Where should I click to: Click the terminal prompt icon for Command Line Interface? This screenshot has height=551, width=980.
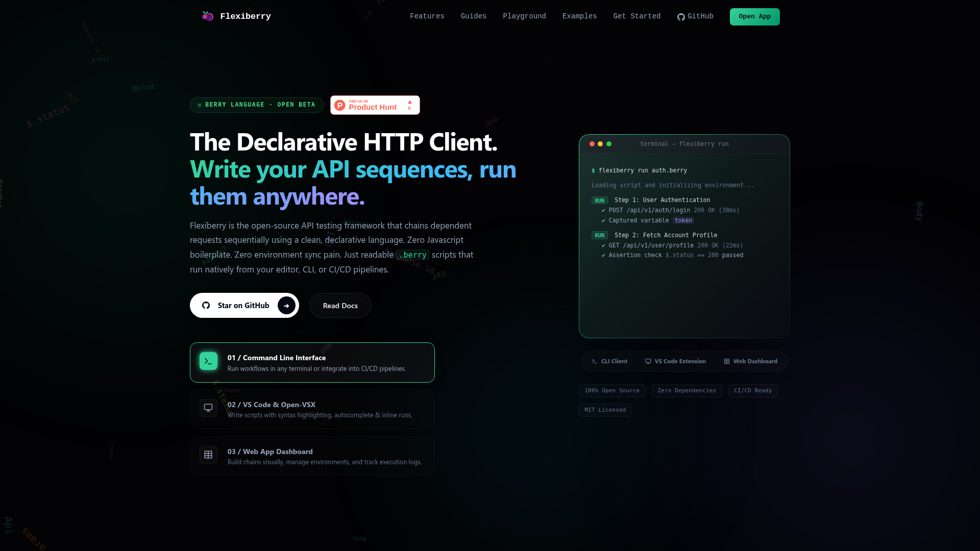[x=208, y=361]
